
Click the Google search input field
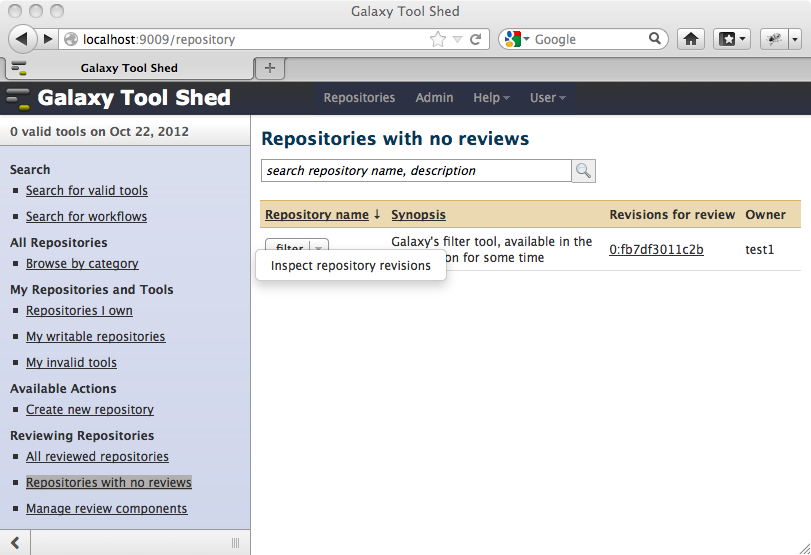click(x=589, y=39)
